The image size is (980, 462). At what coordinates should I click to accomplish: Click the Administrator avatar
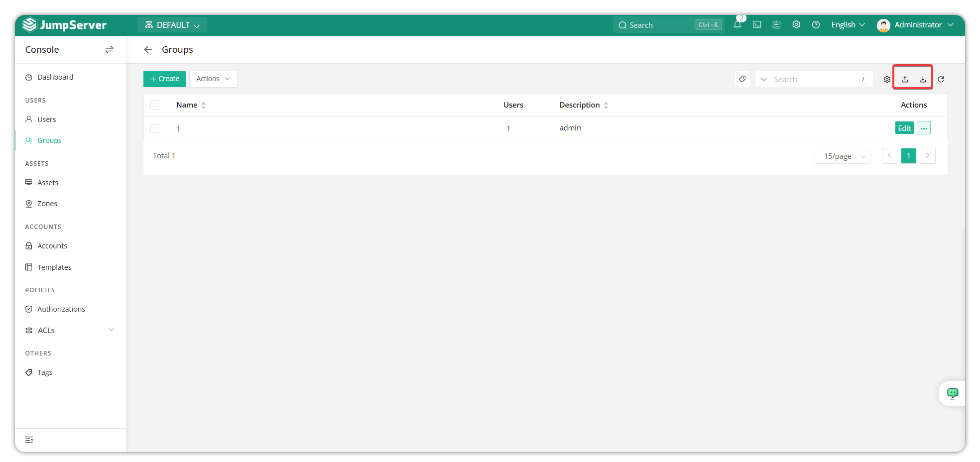click(x=883, y=25)
